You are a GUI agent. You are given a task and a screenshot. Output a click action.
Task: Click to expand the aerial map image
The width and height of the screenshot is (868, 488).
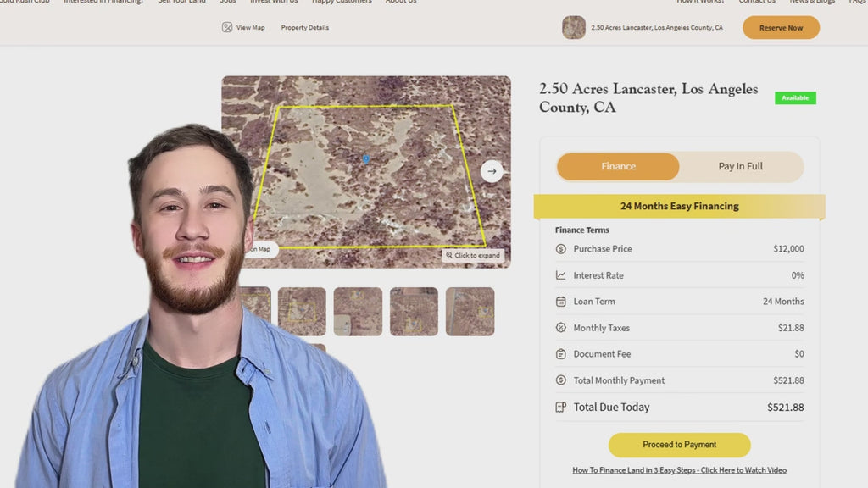(x=473, y=255)
